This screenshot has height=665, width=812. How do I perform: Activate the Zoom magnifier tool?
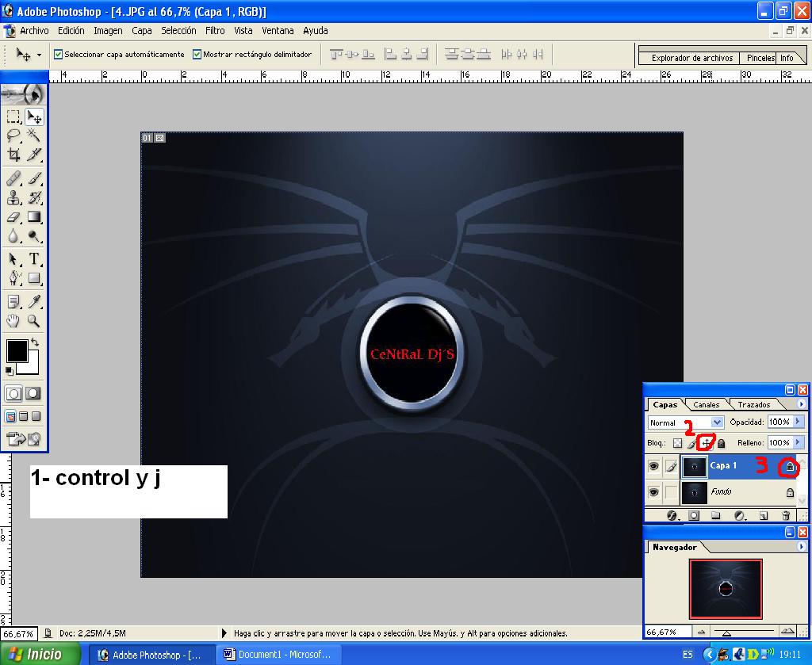click(34, 321)
